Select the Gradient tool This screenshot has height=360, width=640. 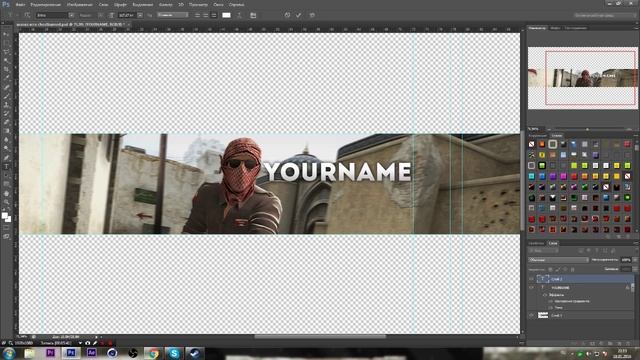pos(6,131)
